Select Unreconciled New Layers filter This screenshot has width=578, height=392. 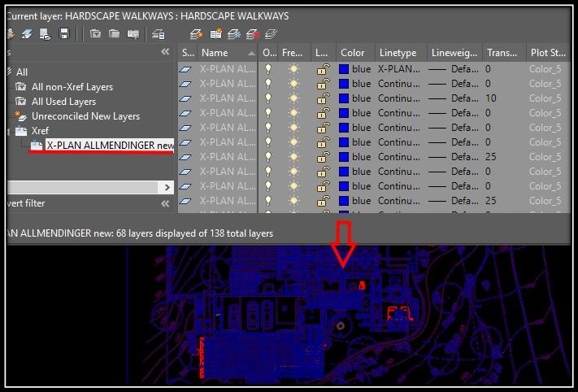point(86,116)
